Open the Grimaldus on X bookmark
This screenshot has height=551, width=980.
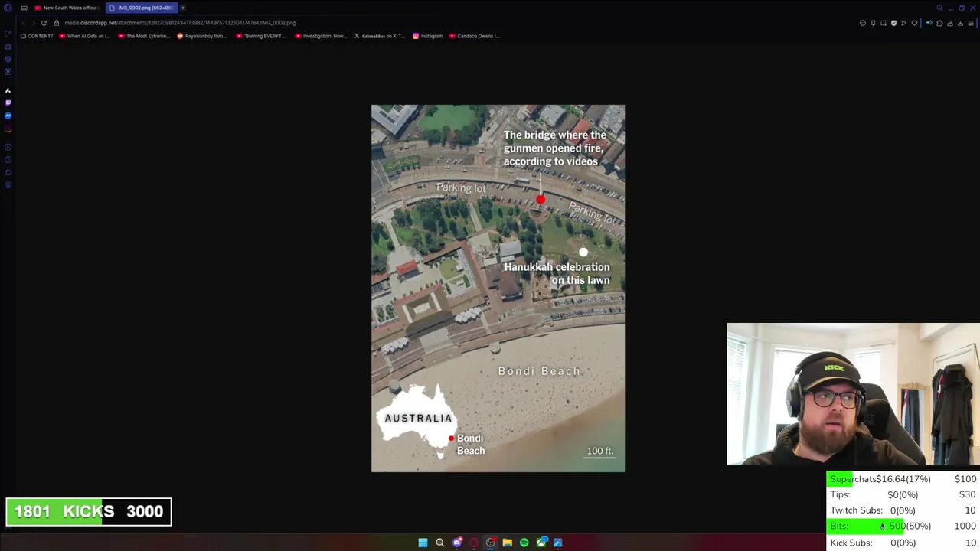pyautogui.click(x=381, y=36)
